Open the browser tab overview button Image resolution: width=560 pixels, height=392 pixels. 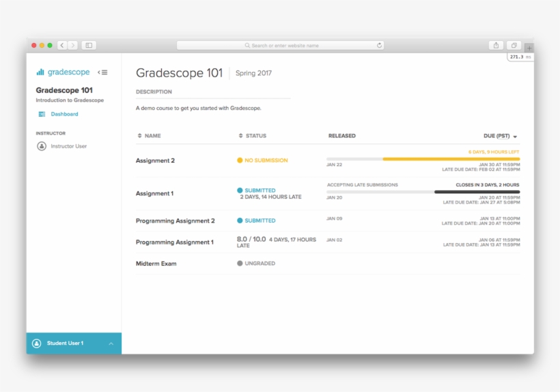point(514,46)
